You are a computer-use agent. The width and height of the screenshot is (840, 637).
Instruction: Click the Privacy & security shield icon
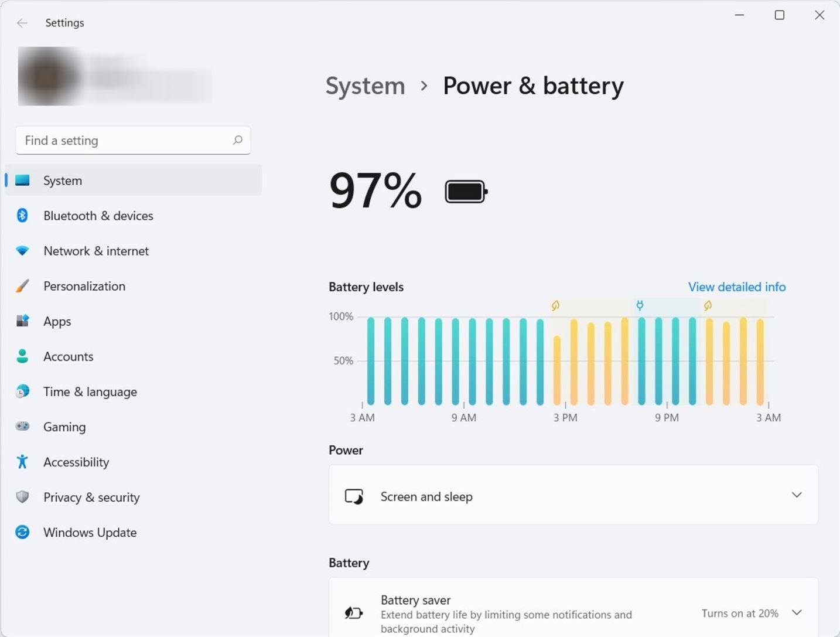(x=22, y=497)
